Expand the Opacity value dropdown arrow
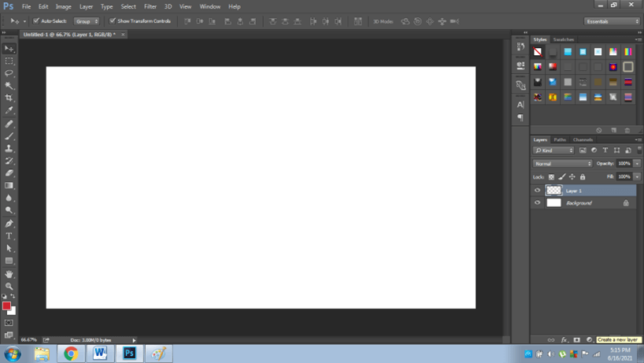 point(637,164)
